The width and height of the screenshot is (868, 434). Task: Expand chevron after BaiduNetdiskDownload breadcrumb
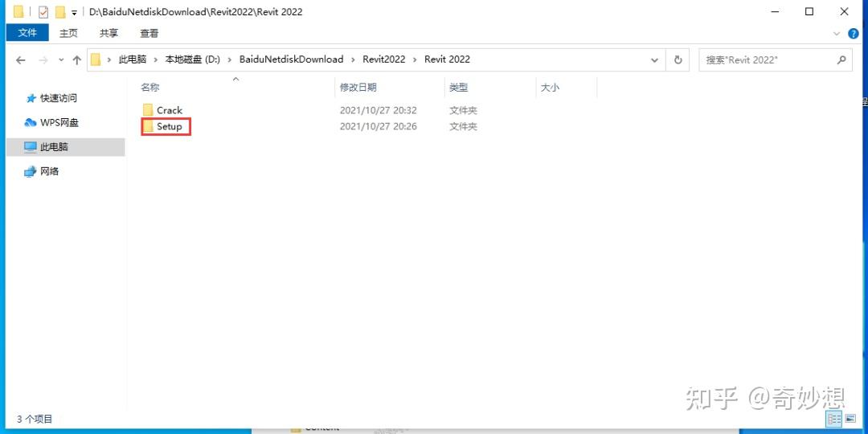(353, 59)
